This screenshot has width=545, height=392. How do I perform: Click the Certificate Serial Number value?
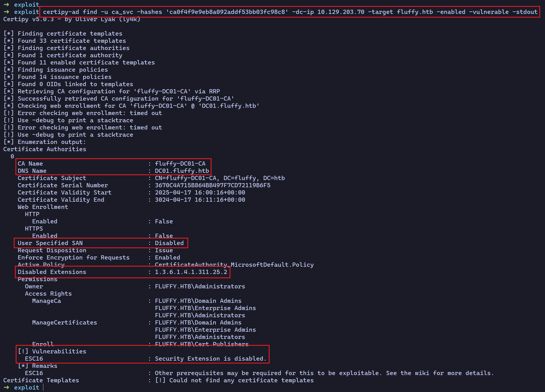click(212, 185)
